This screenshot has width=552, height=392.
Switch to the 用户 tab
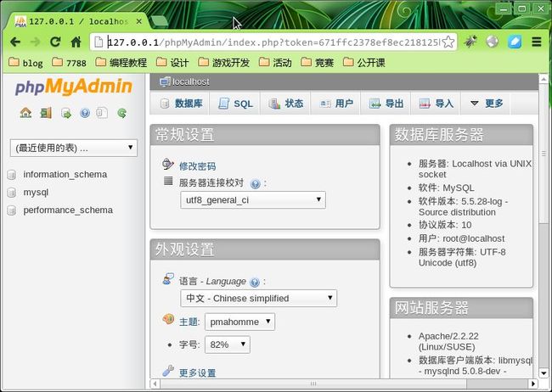point(335,104)
